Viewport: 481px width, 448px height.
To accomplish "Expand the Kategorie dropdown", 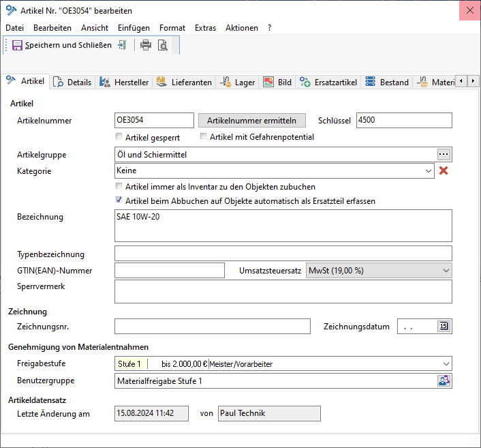I will click(x=429, y=170).
